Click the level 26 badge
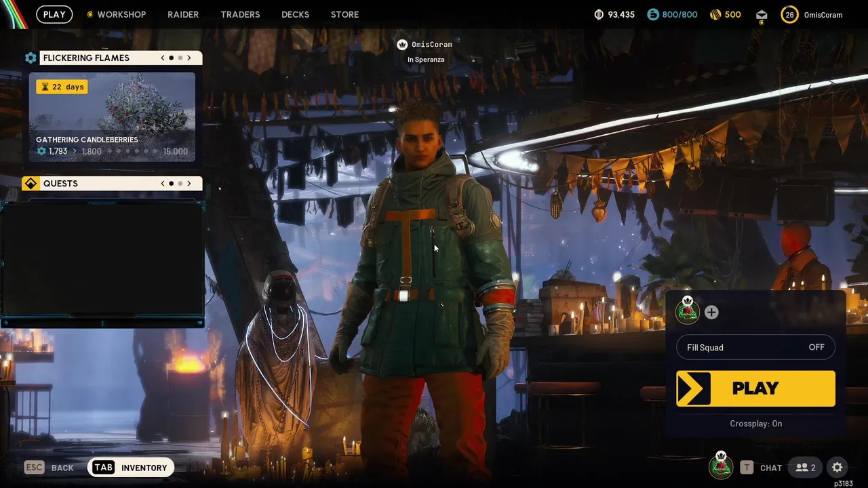The image size is (868, 488). pyautogui.click(x=789, y=14)
